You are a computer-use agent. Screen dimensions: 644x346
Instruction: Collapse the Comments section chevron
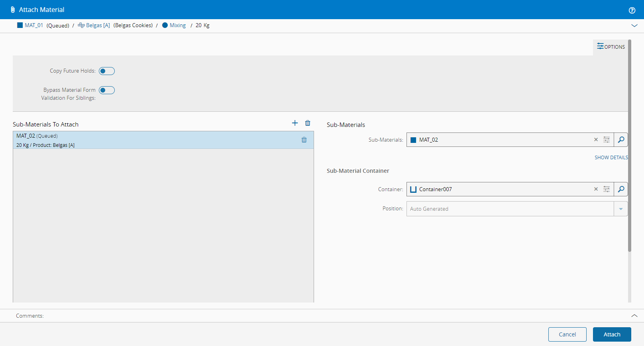pos(634,316)
